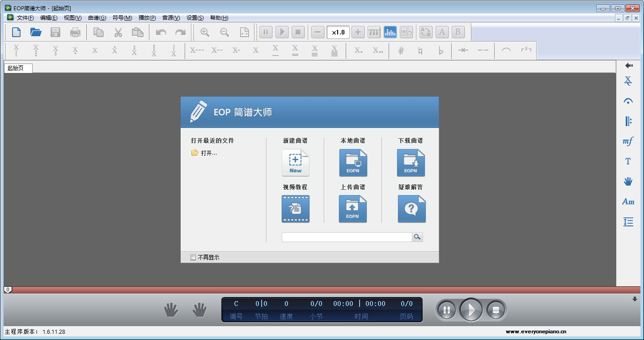Select the double-dotted note X.. symbol

point(378,51)
